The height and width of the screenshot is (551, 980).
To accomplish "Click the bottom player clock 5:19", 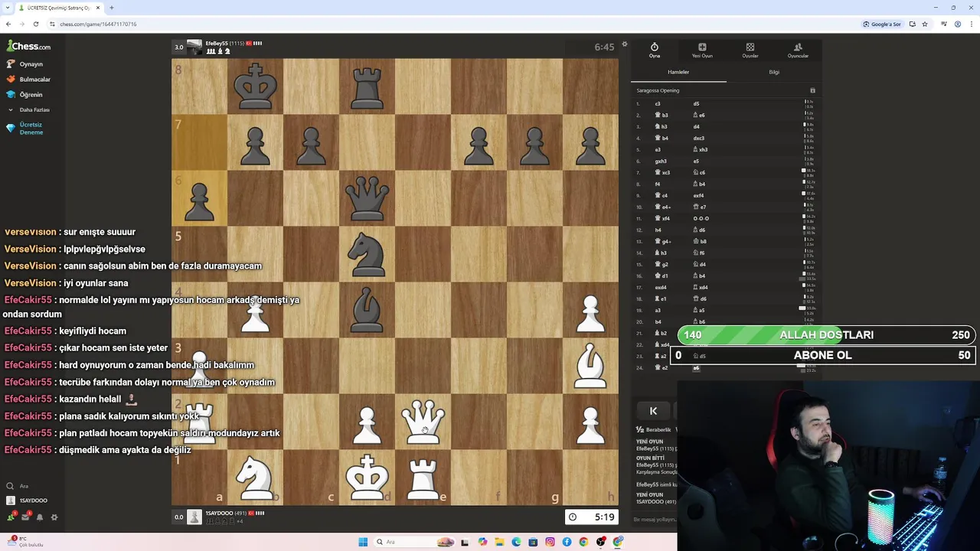I will (x=592, y=517).
